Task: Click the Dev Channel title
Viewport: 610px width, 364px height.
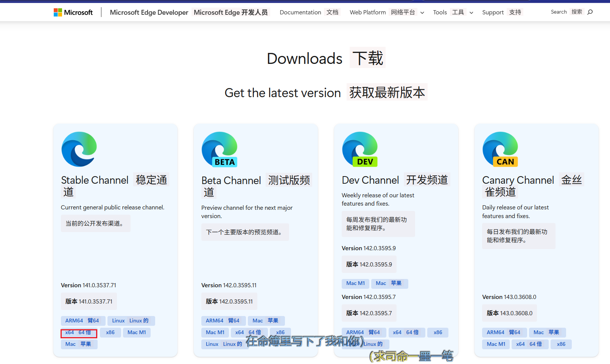Action: click(396, 180)
